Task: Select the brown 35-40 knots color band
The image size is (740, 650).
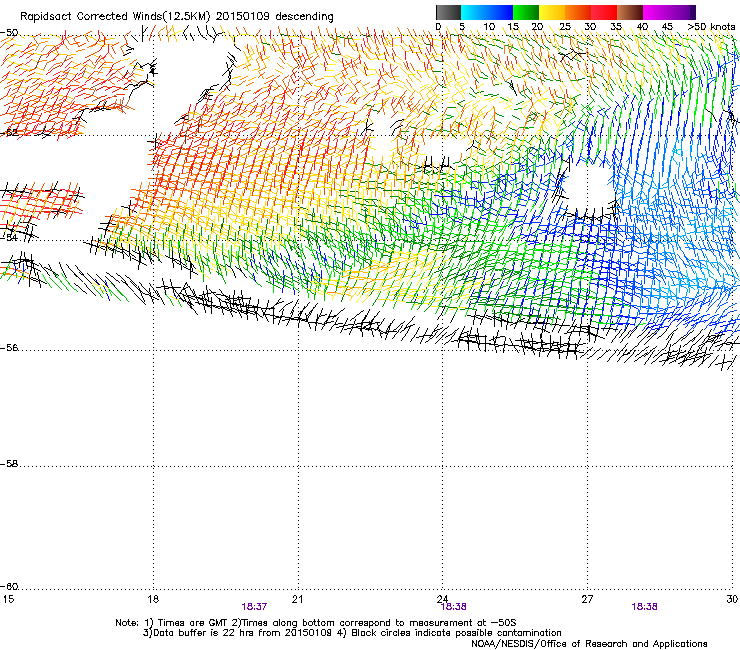Action: click(x=630, y=12)
